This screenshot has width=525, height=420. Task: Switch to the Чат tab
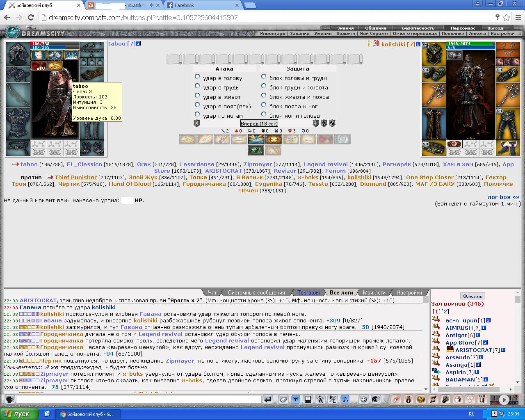(212, 292)
